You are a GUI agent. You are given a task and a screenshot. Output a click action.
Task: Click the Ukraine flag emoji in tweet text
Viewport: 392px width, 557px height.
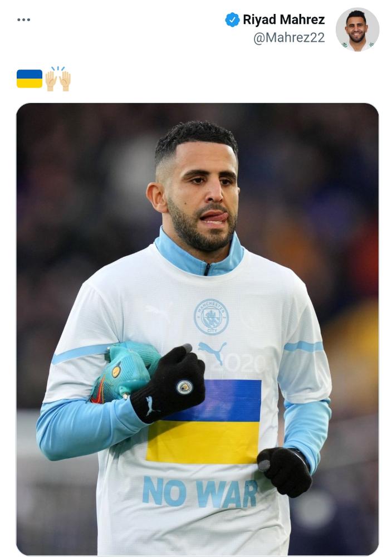coord(30,79)
